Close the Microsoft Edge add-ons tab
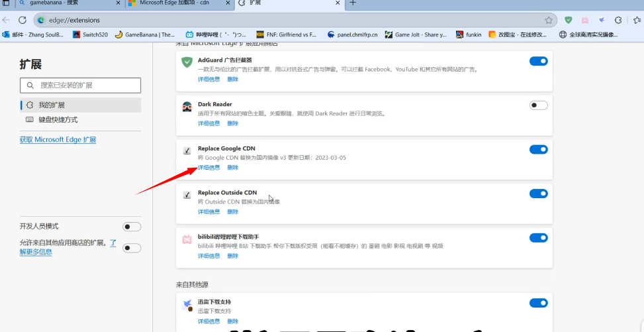This screenshot has height=332, width=644. click(x=229, y=3)
